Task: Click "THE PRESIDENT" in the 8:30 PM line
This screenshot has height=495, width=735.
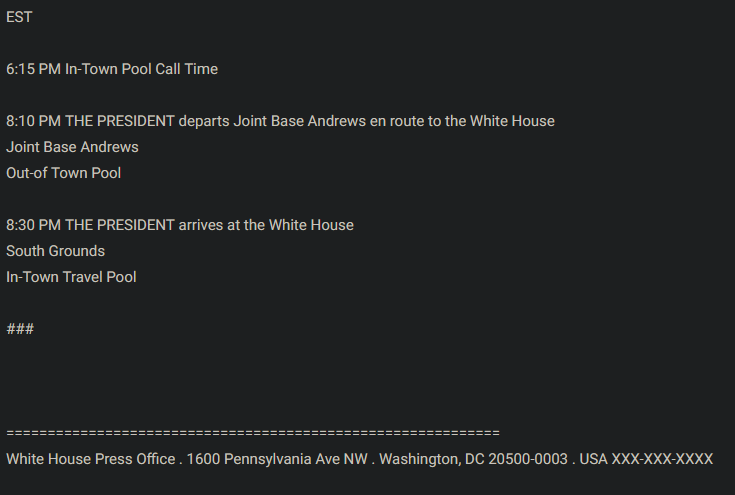Action: pos(119,225)
